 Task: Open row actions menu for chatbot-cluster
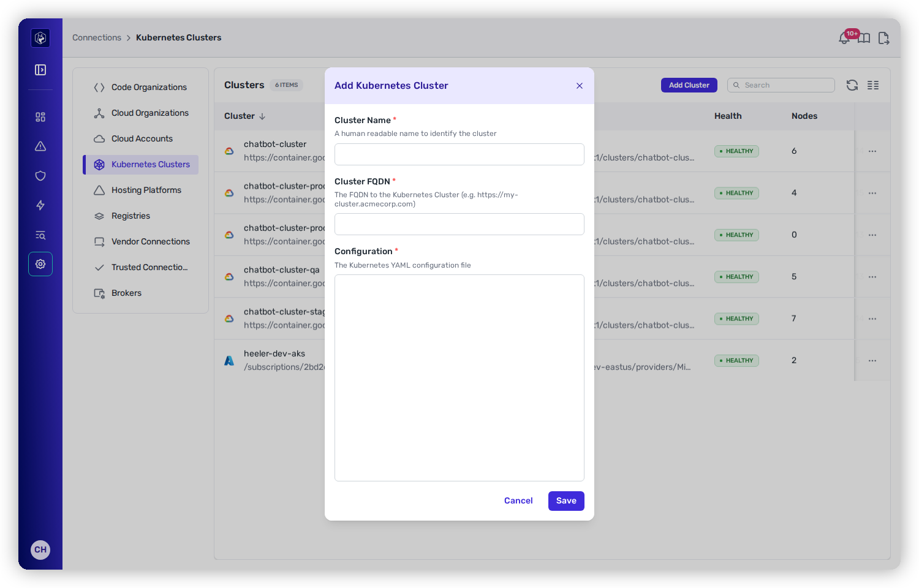(x=872, y=151)
